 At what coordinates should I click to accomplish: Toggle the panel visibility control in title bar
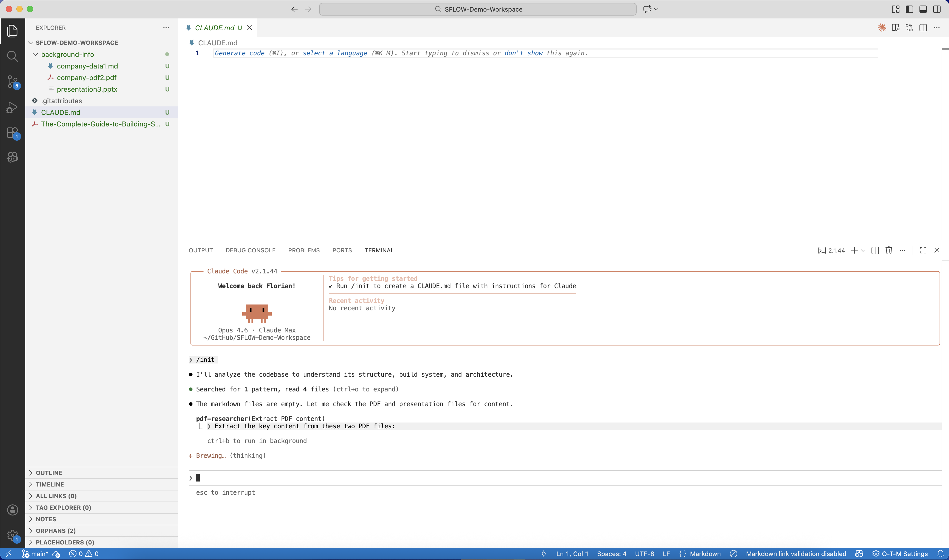tap(923, 9)
